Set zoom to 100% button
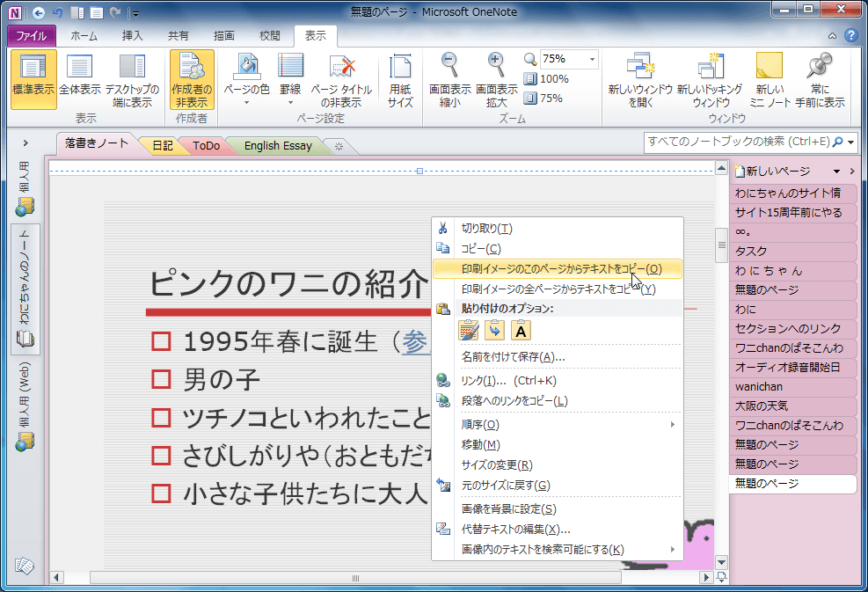Image resolution: width=868 pixels, height=592 pixels. pos(546,78)
